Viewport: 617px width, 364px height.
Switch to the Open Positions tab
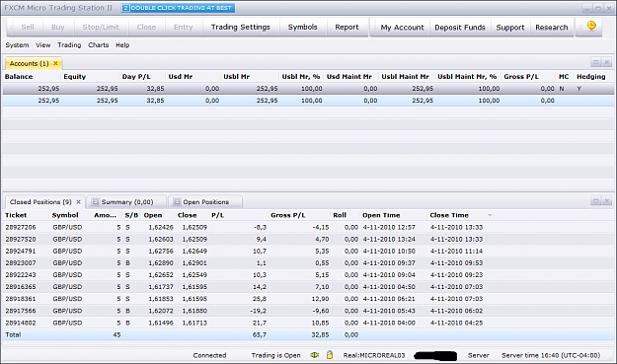[205, 202]
